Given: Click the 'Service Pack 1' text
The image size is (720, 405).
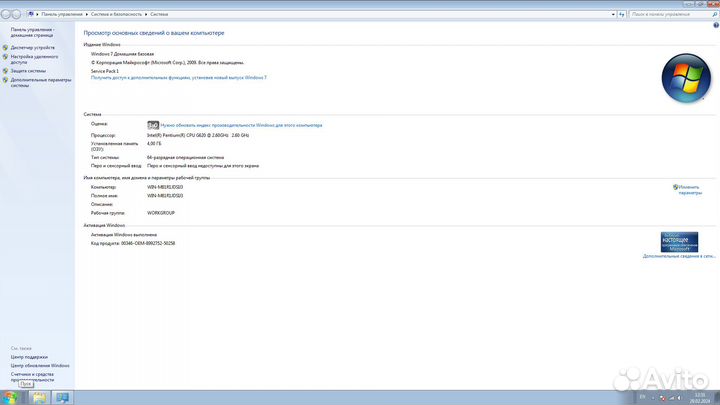Looking at the screenshot, I should click(x=105, y=71).
